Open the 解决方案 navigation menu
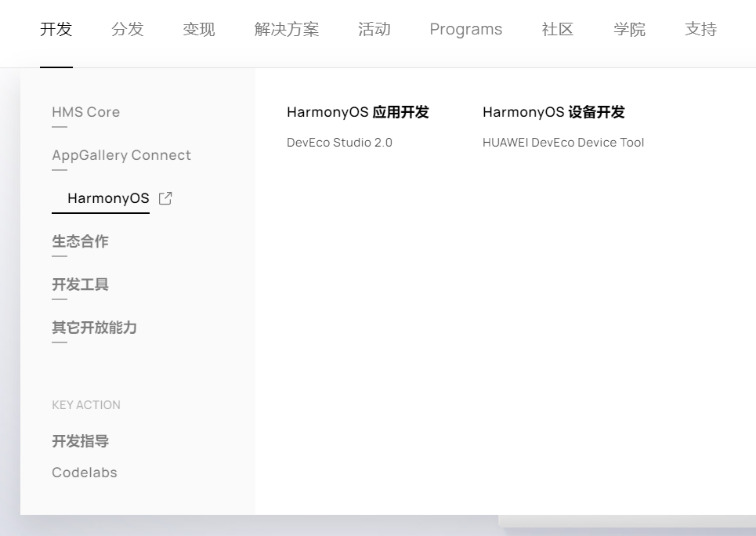The image size is (756, 536). pyautogui.click(x=287, y=29)
